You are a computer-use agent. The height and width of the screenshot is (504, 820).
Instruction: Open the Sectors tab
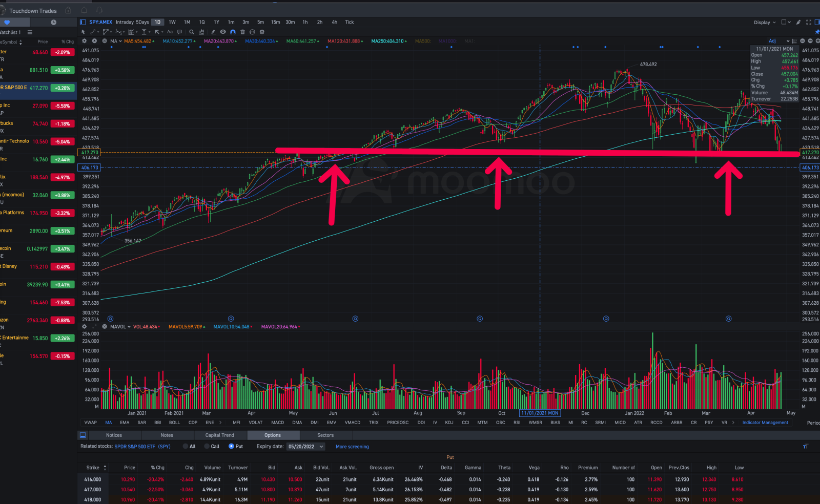click(325, 435)
